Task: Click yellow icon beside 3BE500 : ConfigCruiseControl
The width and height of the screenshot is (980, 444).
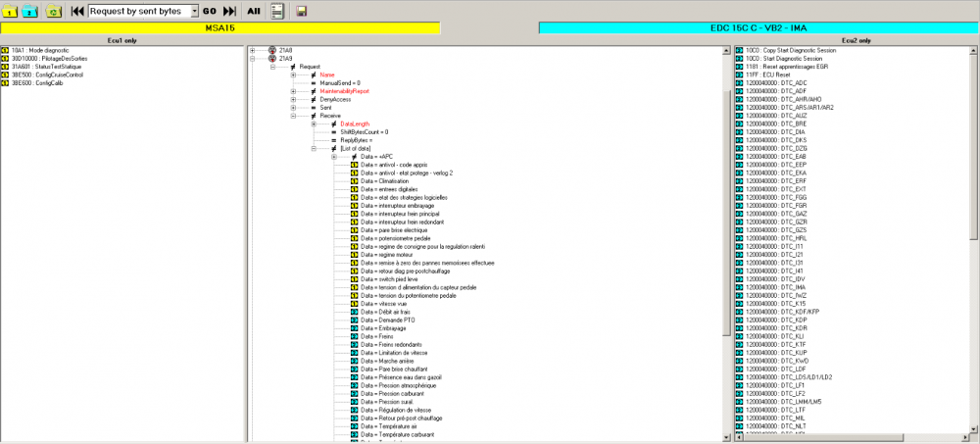Action: pos(6,74)
